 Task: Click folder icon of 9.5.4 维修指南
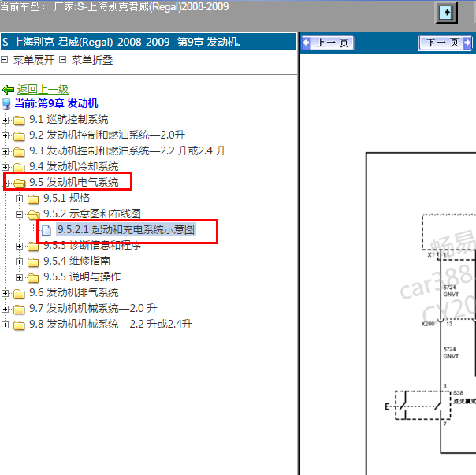pyautogui.click(x=33, y=262)
